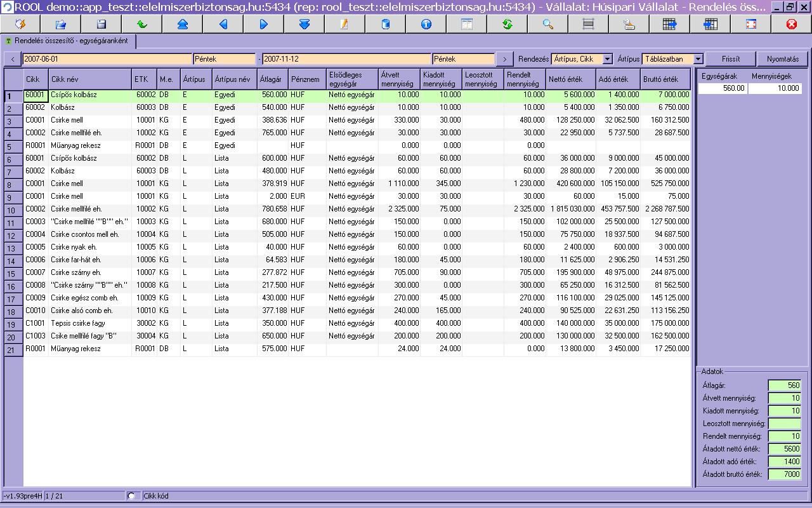Open the Rendezés sorting dropdown
This screenshot has width=812, height=508.
607,59
